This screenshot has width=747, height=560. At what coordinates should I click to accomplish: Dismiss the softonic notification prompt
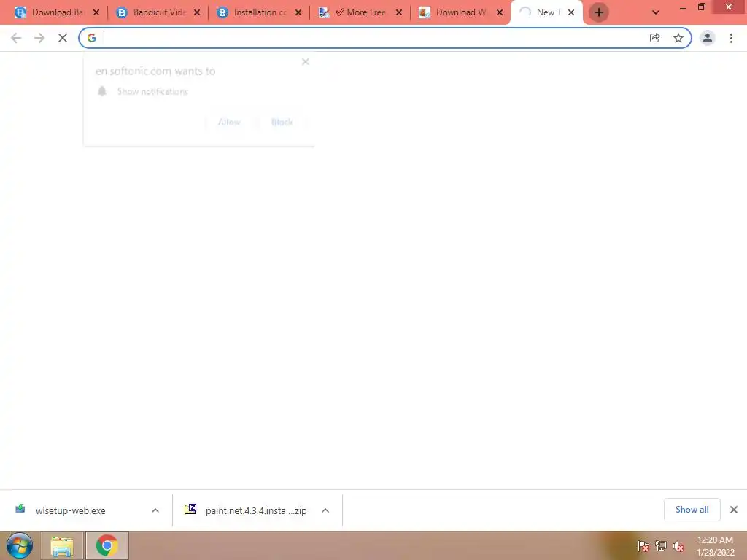pyautogui.click(x=306, y=62)
